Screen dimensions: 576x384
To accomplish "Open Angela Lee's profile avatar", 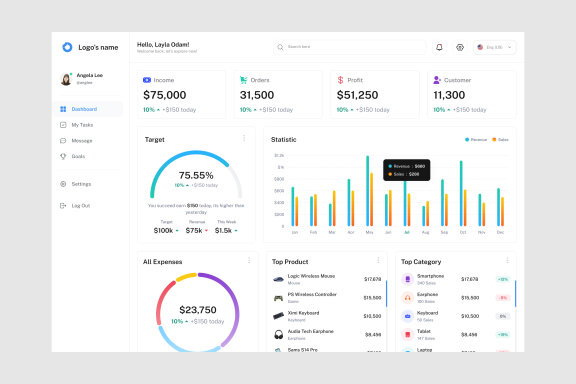I will click(x=66, y=79).
